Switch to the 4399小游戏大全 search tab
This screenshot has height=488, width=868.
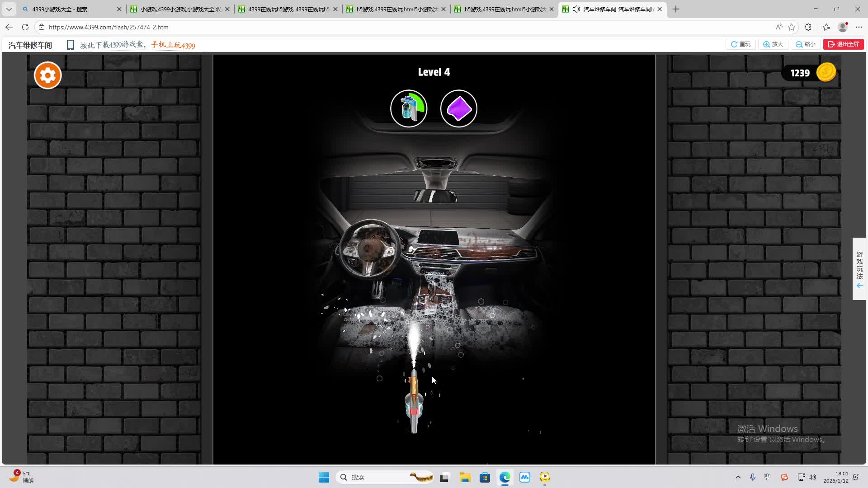pyautogui.click(x=68, y=9)
